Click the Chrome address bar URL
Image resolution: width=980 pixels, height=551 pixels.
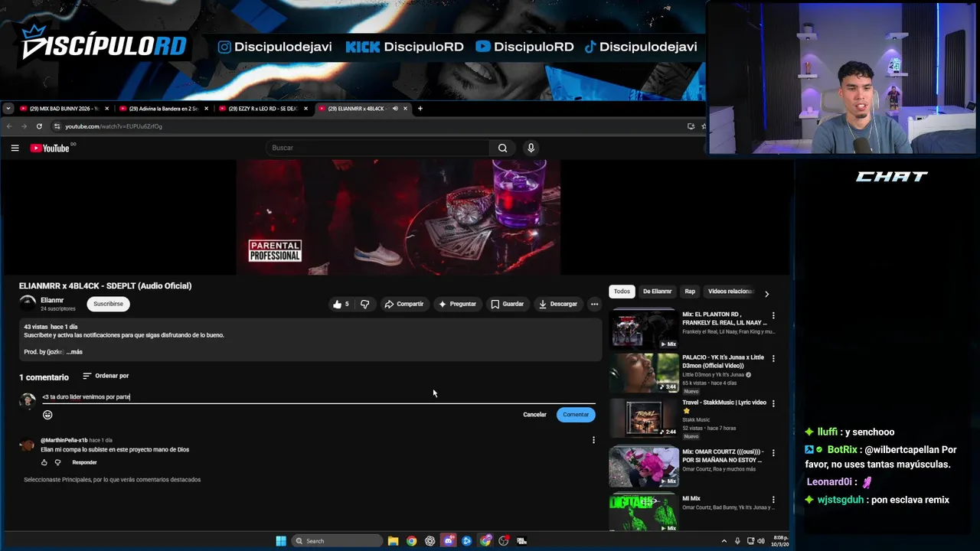[113, 126]
